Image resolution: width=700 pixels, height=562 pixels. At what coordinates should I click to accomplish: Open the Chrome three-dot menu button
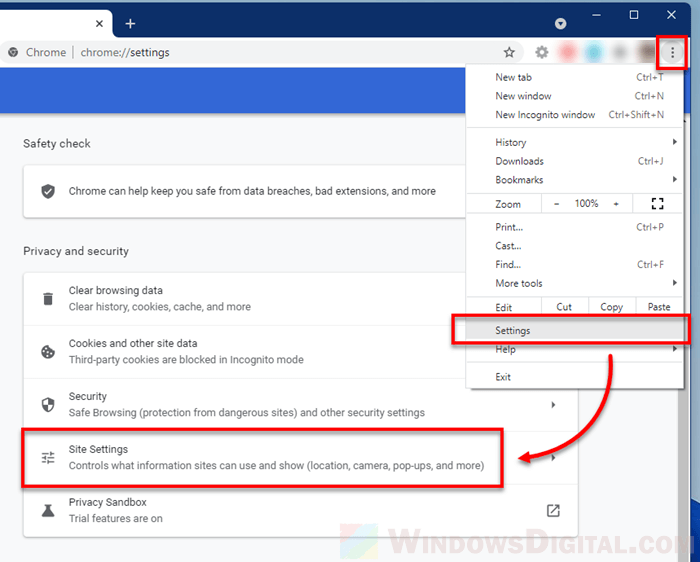(x=672, y=53)
